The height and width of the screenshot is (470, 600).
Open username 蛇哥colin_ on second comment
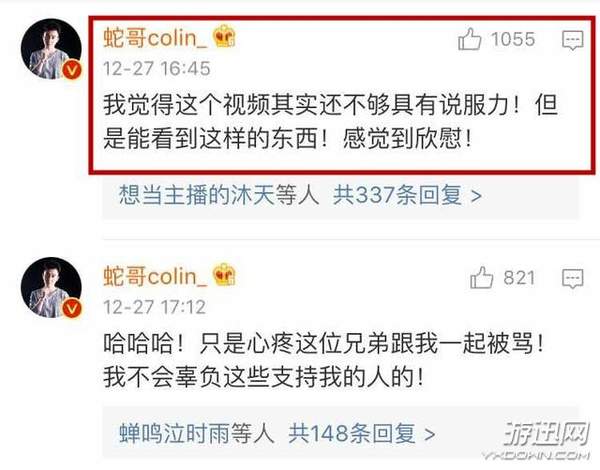(x=155, y=276)
